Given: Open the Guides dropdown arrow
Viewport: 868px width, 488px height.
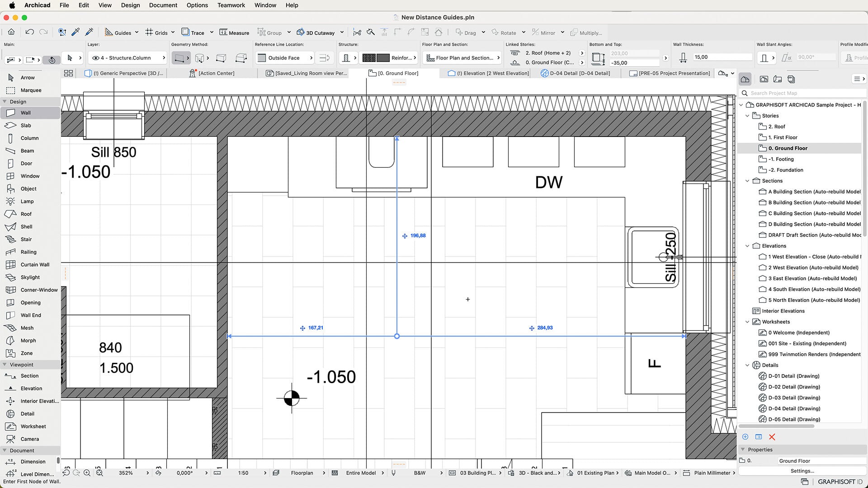Looking at the screenshot, I should pyautogui.click(x=137, y=33).
